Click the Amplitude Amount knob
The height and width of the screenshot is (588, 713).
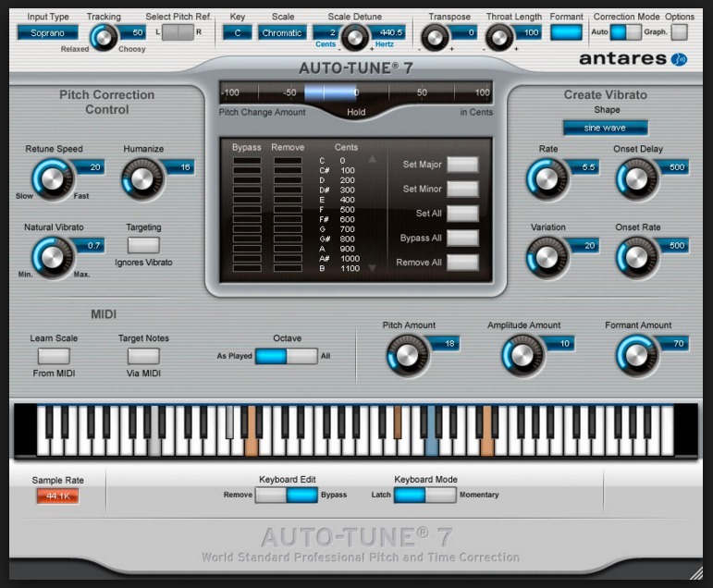[522, 356]
